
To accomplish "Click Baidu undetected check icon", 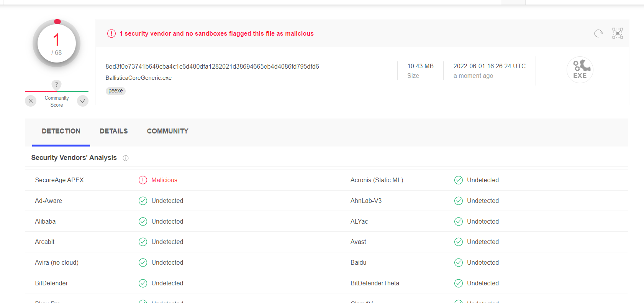I will point(459,262).
